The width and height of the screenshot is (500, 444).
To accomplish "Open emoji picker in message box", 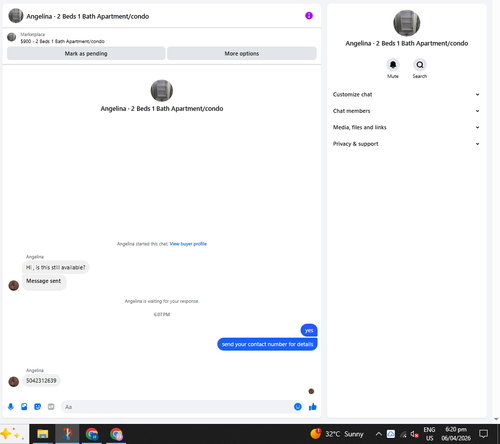I will pos(298,407).
